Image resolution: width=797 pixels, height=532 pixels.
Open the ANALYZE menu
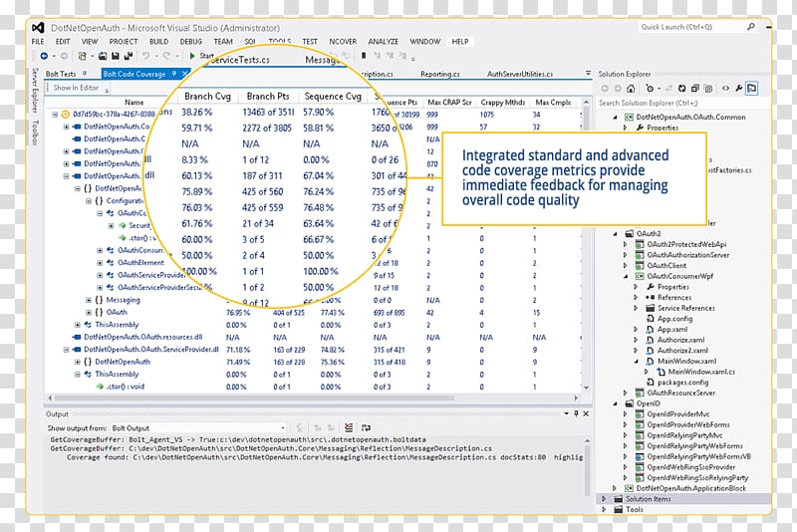click(384, 41)
